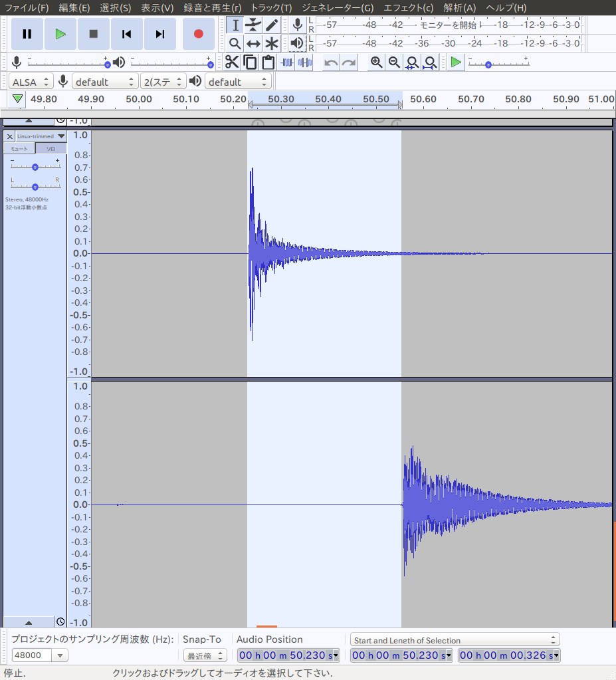Click the recording meter microphone icon

[298, 25]
